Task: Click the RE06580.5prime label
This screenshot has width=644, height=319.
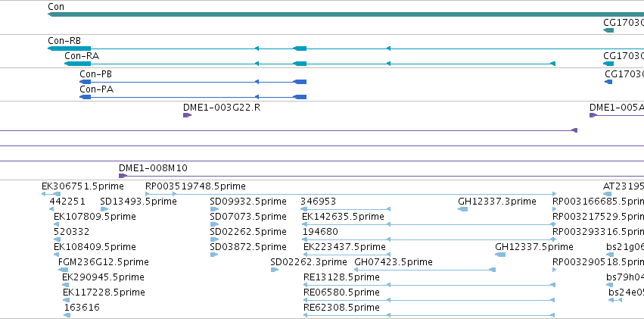Action: (x=342, y=292)
